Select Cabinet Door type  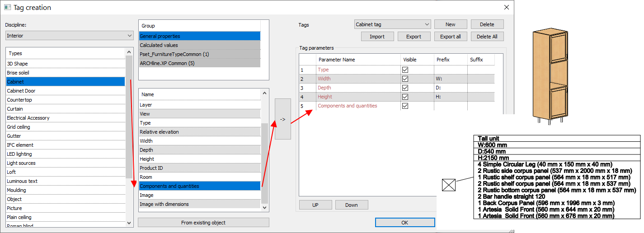click(65, 91)
